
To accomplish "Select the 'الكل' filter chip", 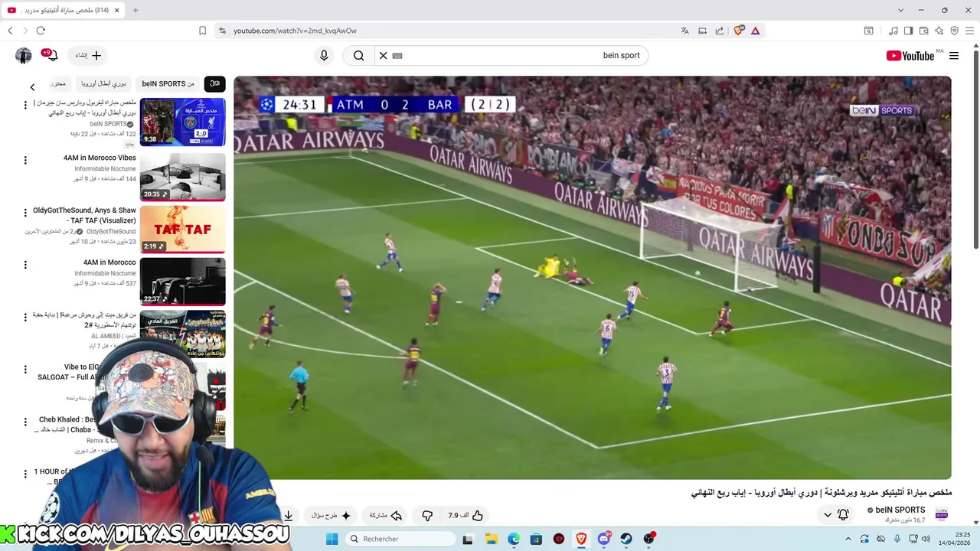I will pyautogui.click(x=214, y=83).
